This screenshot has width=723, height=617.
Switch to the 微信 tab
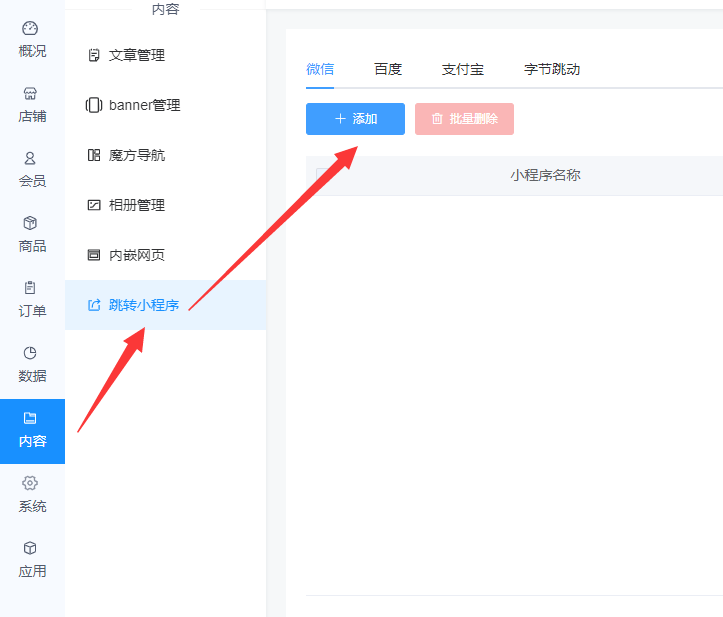click(320, 69)
